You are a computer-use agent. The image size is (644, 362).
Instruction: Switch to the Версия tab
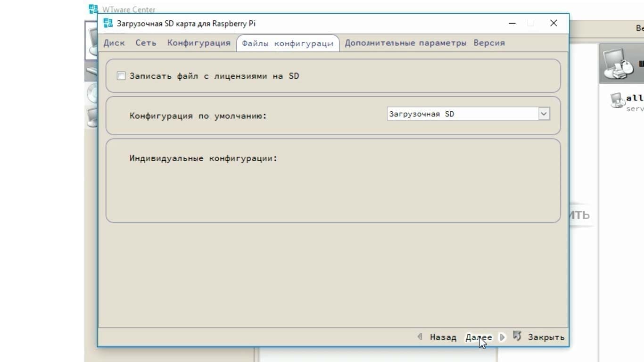tap(489, 43)
